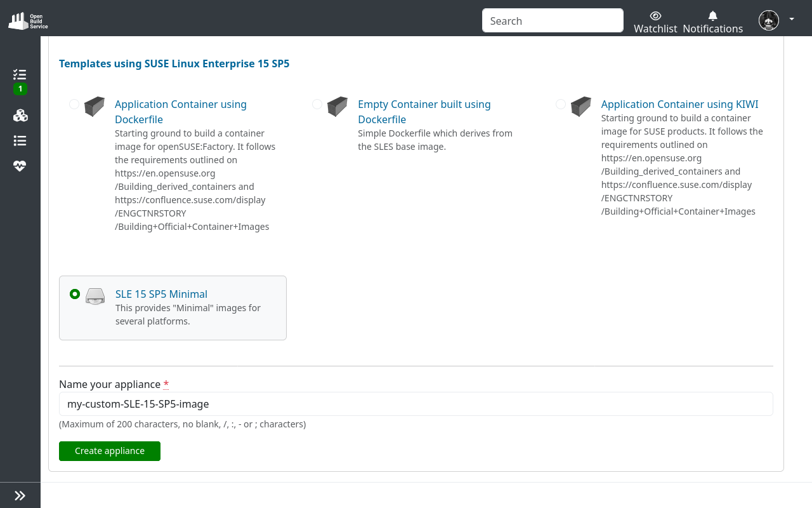Select the Application Container using Dockerfile template

[74, 104]
